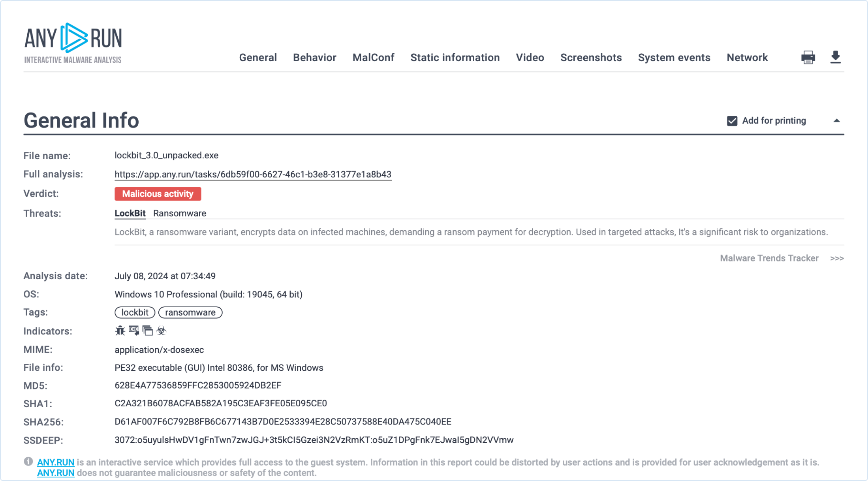Viewport: 868px width, 481px height.
Task: Click the printer icon in header
Action: point(808,58)
